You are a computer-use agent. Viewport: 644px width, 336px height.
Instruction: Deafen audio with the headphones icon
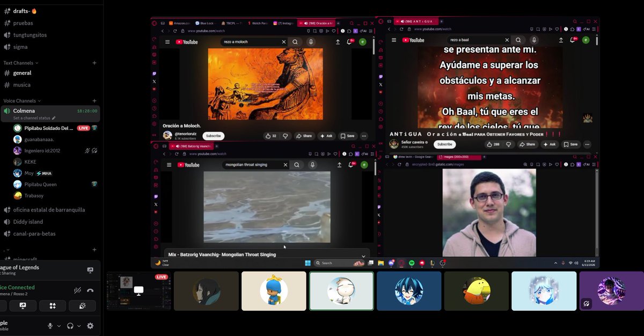tap(70, 326)
